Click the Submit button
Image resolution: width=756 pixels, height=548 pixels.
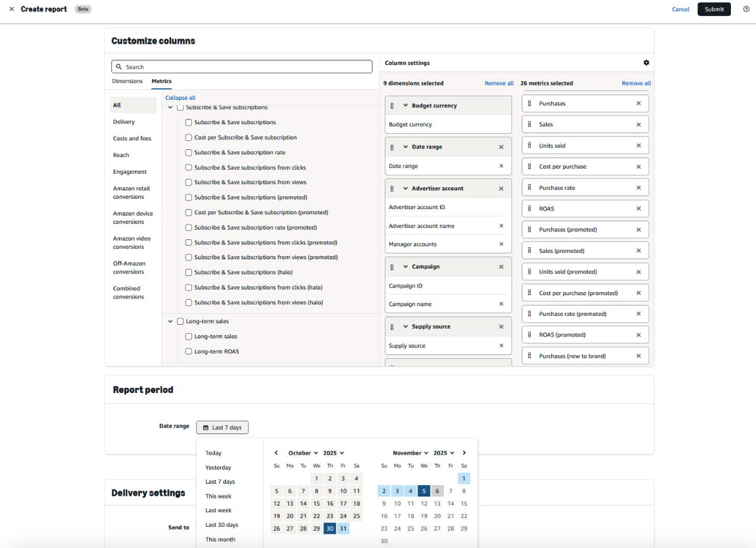(714, 9)
